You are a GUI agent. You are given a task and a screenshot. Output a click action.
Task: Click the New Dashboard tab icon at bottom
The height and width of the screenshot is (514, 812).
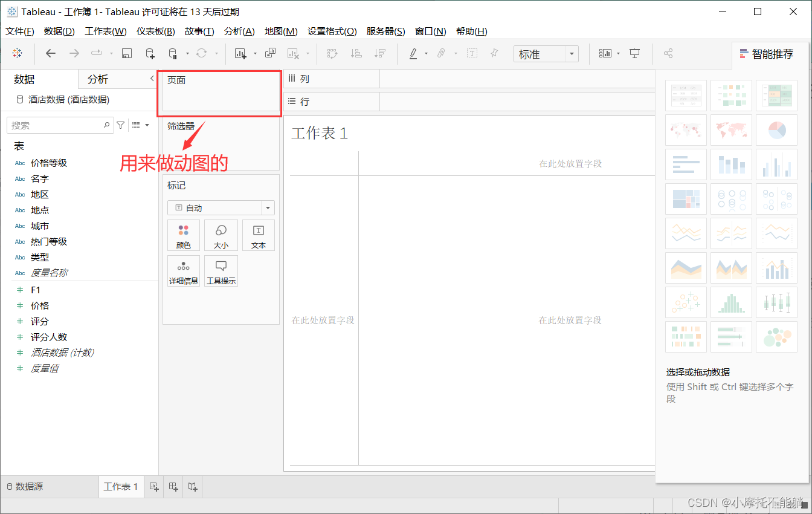click(x=173, y=486)
